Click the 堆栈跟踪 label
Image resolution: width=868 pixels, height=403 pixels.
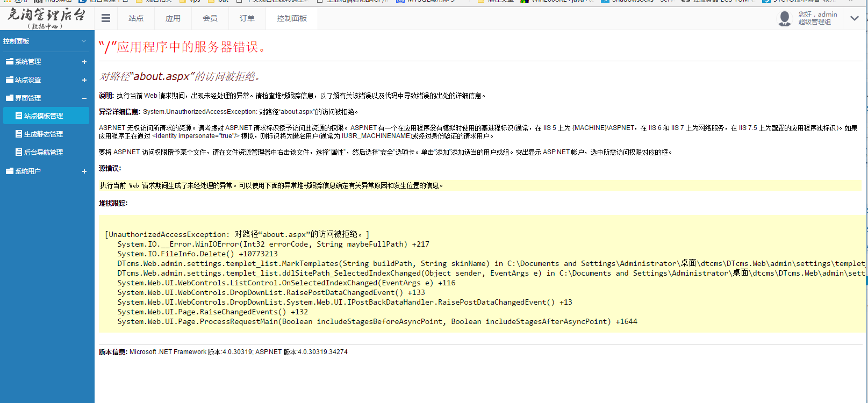point(113,203)
